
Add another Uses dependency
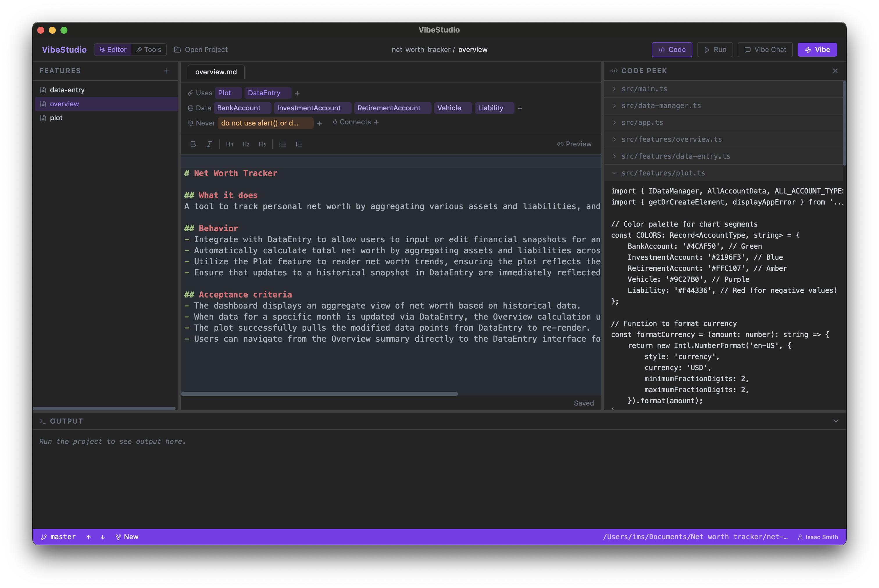pyautogui.click(x=297, y=93)
